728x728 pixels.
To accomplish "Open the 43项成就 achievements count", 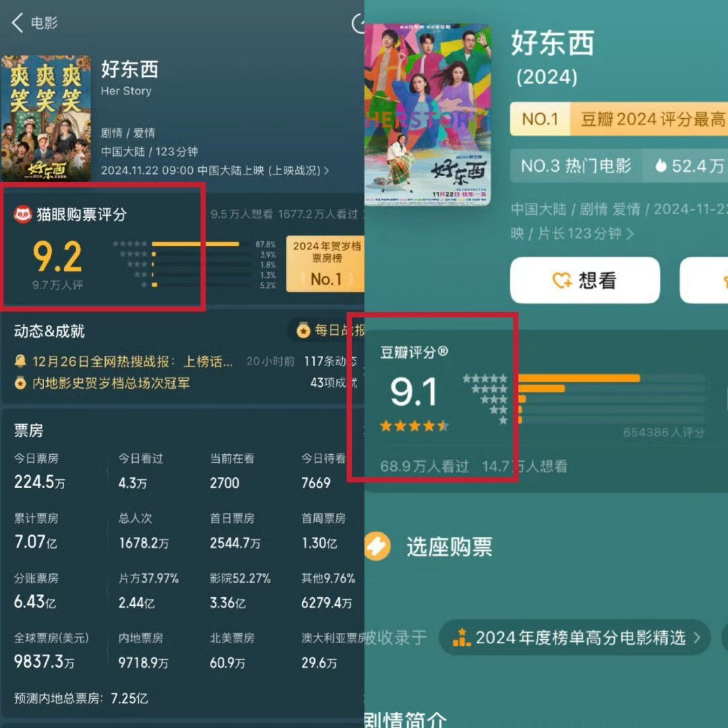I will (x=334, y=383).
